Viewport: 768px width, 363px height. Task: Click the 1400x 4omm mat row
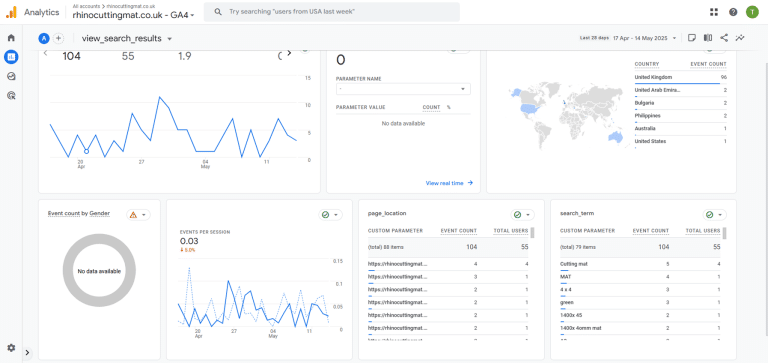(x=640, y=328)
